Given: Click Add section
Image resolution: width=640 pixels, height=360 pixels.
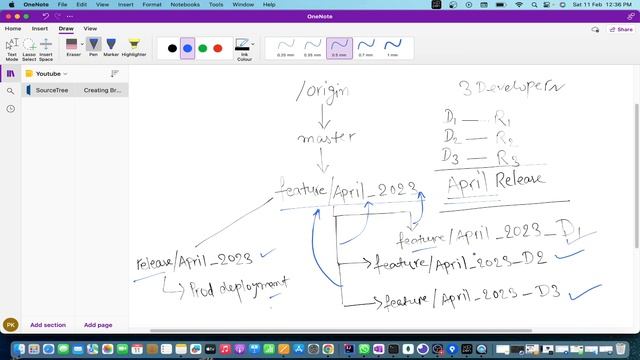Looking at the screenshot, I should pos(48,325).
